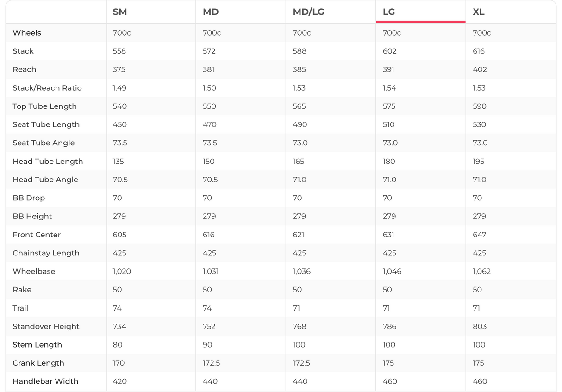Screen dimensions: 562x392
Task: Click the Handlebar Width row label
Action: tap(45, 381)
